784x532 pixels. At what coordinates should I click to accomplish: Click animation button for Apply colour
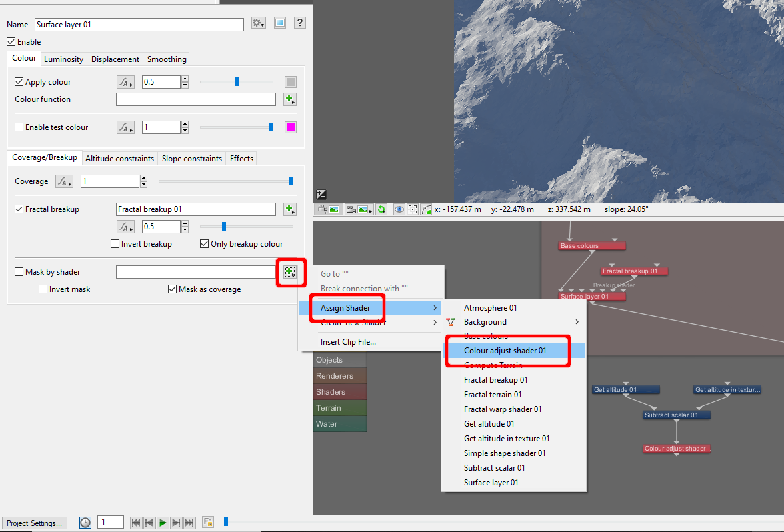(x=125, y=82)
